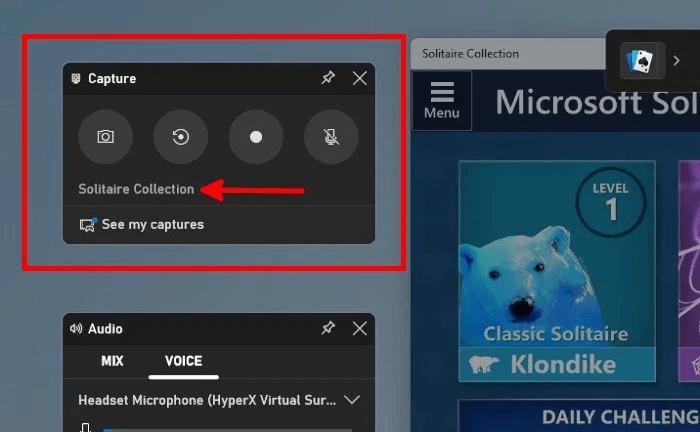Record the last 30 seconds

[181, 137]
